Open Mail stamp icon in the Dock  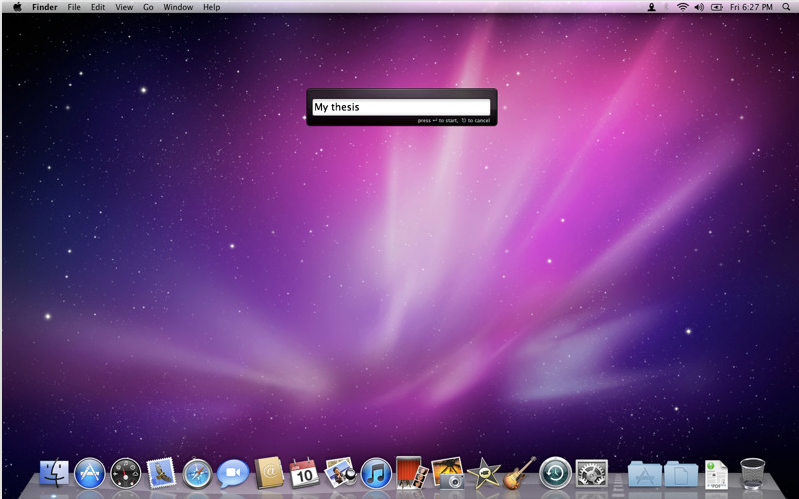click(161, 473)
